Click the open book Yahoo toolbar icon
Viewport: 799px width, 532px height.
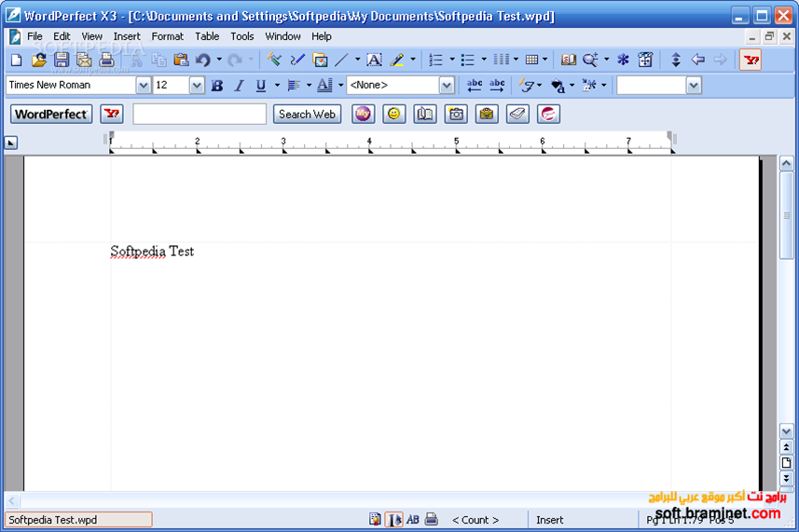(425, 114)
